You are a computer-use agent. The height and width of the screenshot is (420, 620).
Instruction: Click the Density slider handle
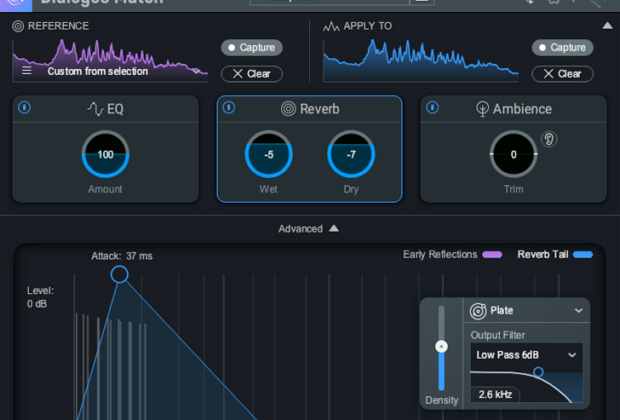[x=441, y=346]
